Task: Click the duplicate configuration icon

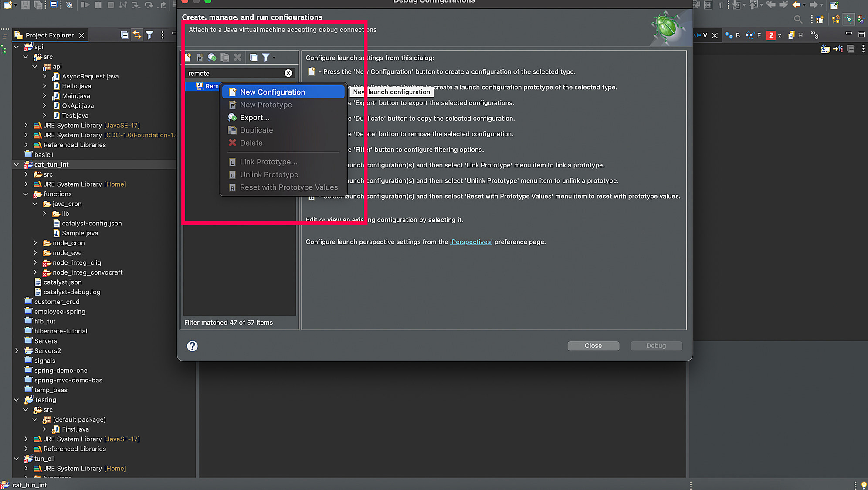Action: pyautogui.click(x=225, y=57)
